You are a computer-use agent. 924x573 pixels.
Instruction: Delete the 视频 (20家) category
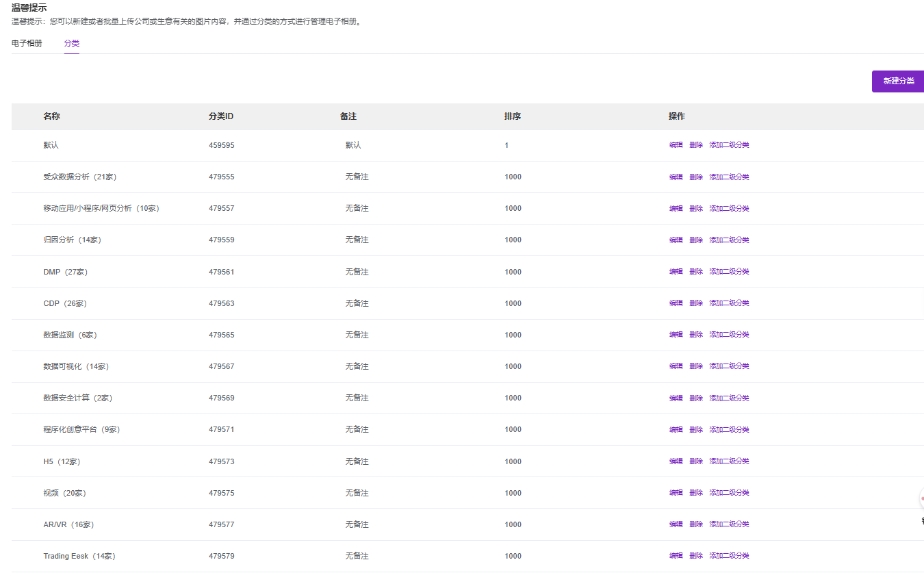point(696,493)
